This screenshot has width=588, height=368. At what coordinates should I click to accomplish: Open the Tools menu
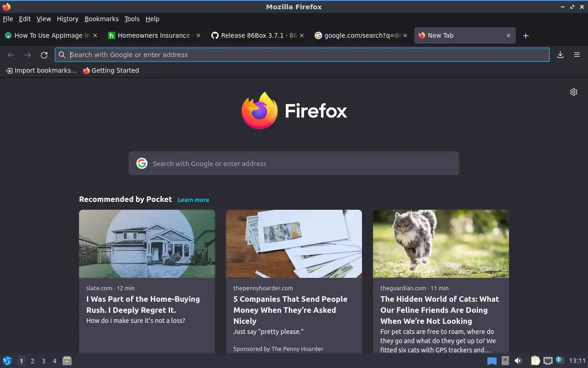132,19
